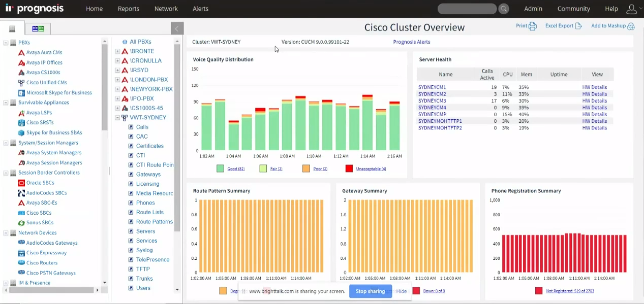Click the search magnifier icon
The width and height of the screenshot is (644, 304).
tap(503, 9)
